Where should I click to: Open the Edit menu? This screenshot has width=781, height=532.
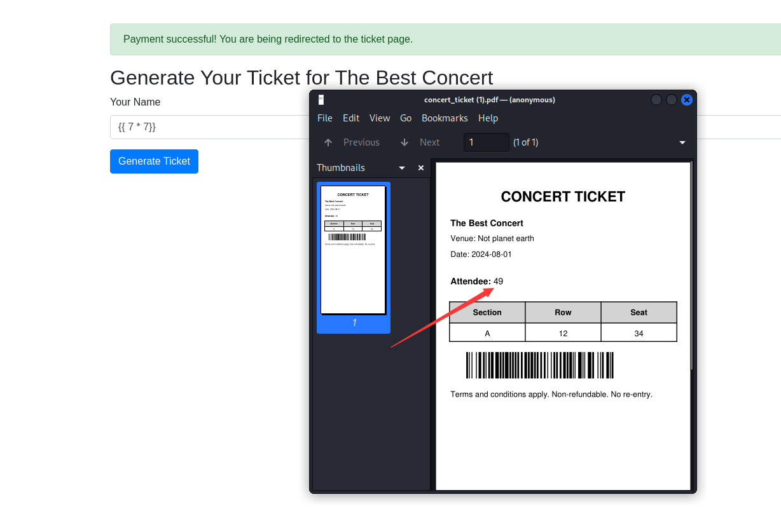(351, 118)
